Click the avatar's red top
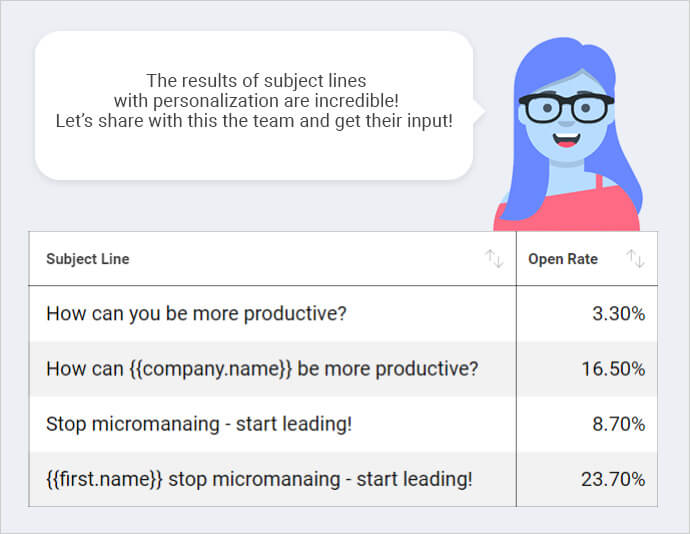The height and width of the screenshot is (534, 690). click(x=568, y=211)
